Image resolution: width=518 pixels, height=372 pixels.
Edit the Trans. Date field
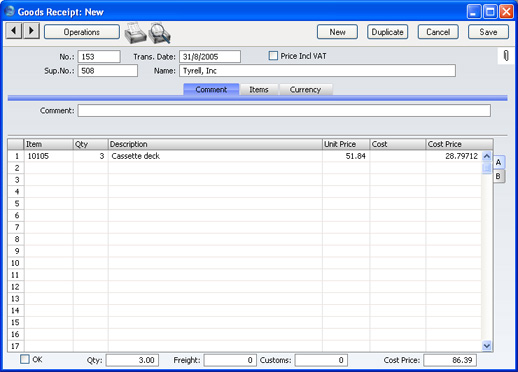pyautogui.click(x=210, y=57)
